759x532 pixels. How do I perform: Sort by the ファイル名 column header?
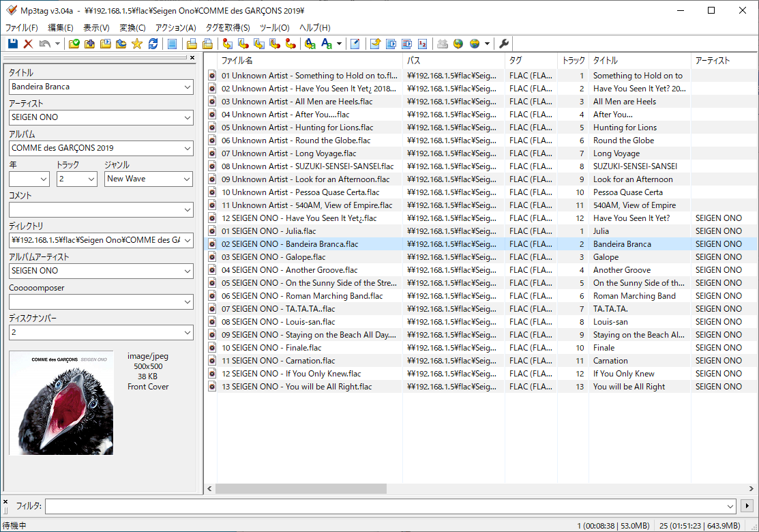click(310, 61)
